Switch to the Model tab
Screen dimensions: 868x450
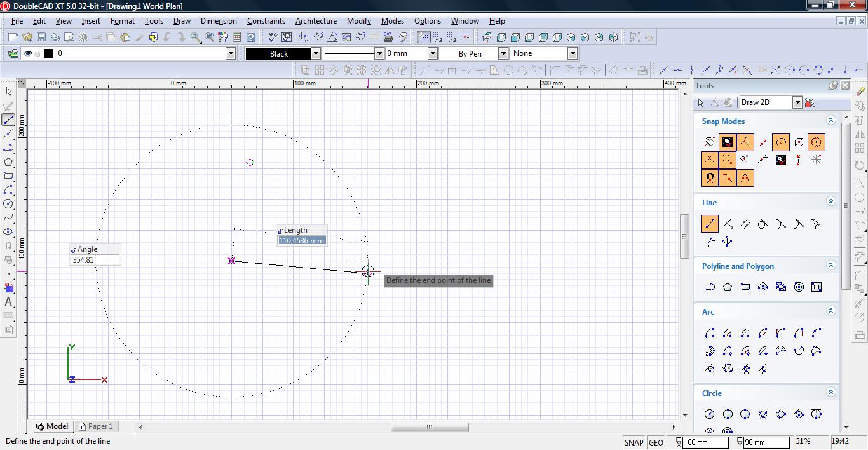point(52,426)
